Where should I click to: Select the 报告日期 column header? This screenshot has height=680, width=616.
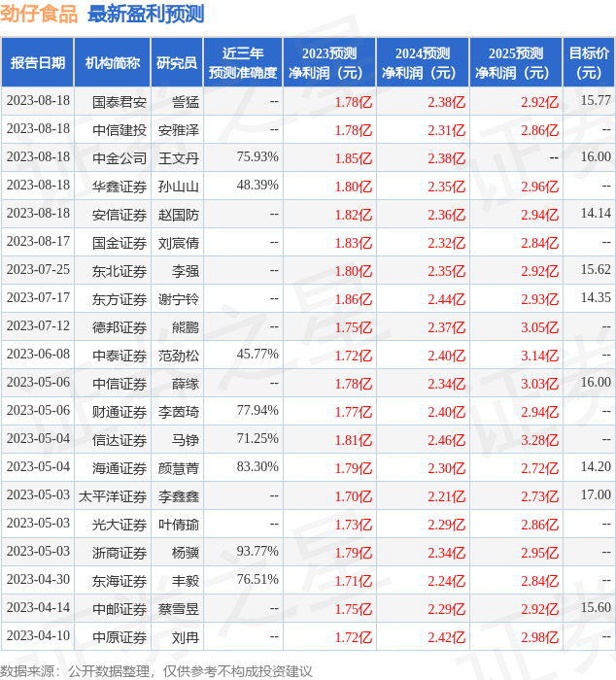[38, 62]
